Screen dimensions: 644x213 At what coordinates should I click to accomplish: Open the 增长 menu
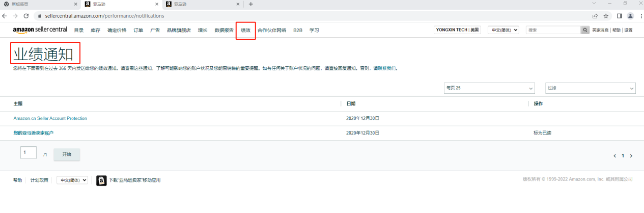(x=203, y=30)
